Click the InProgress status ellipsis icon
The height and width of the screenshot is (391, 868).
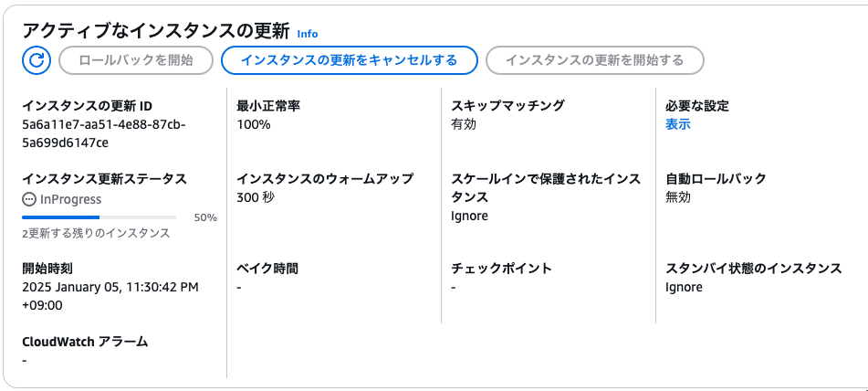click(29, 199)
